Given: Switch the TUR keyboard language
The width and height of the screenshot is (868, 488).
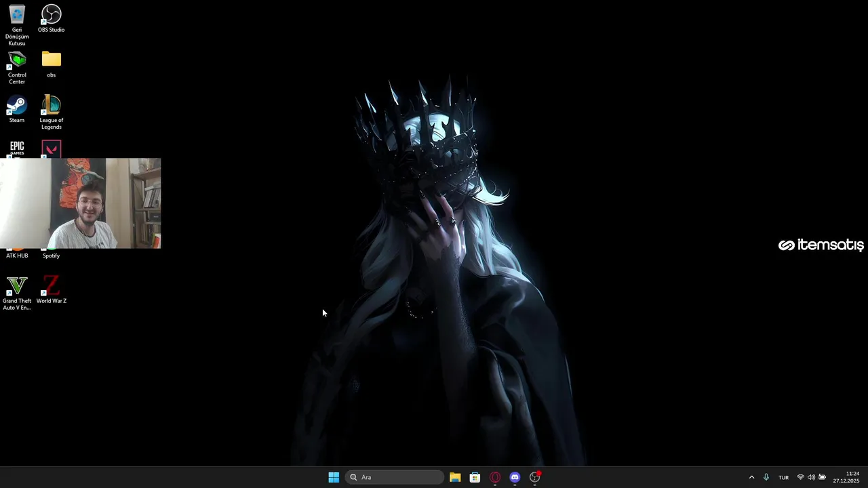Looking at the screenshot, I should point(784,477).
